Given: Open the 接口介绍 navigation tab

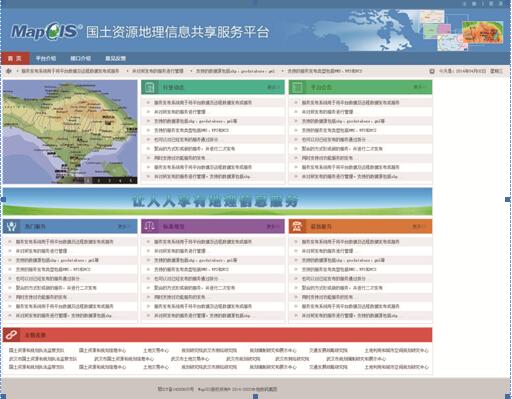Looking at the screenshot, I should (80, 58).
